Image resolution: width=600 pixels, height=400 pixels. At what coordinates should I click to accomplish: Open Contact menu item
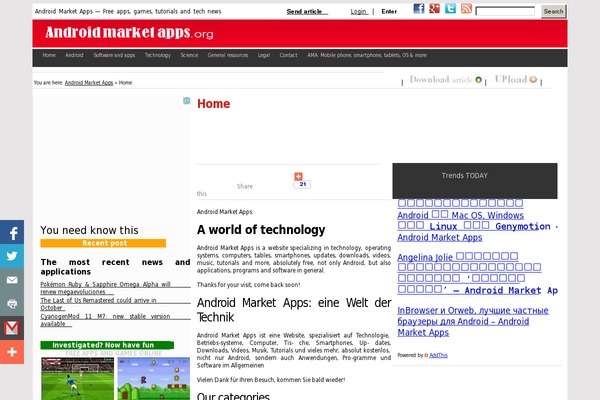289,55
